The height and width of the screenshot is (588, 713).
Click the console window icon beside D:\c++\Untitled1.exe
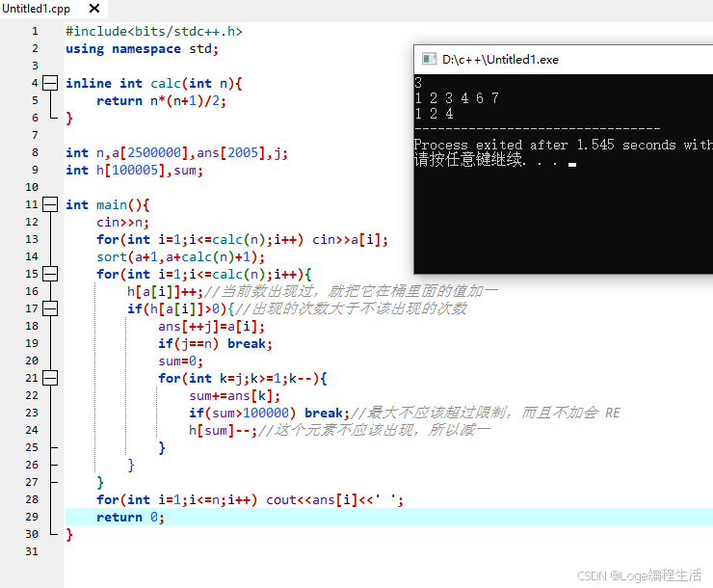[x=429, y=59]
